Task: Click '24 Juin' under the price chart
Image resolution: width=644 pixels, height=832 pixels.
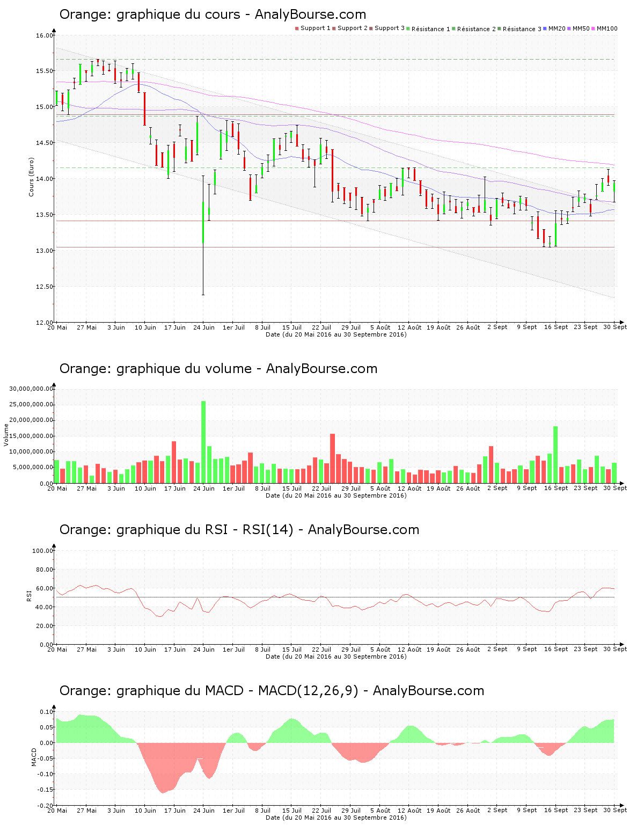Action: [x=204, y=327]
